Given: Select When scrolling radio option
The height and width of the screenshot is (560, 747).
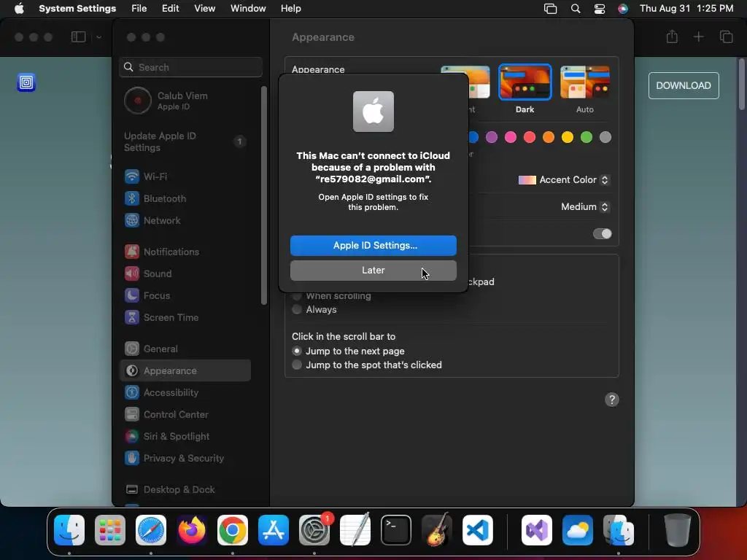Looking at the screenshot, I should pyautogui.click(x=332, y=296).
